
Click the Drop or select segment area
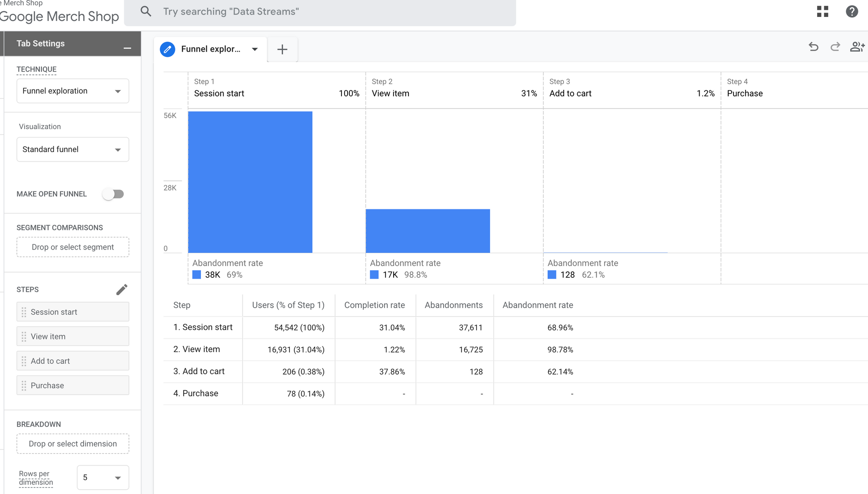pyautogui.click(x=72, y=247)
